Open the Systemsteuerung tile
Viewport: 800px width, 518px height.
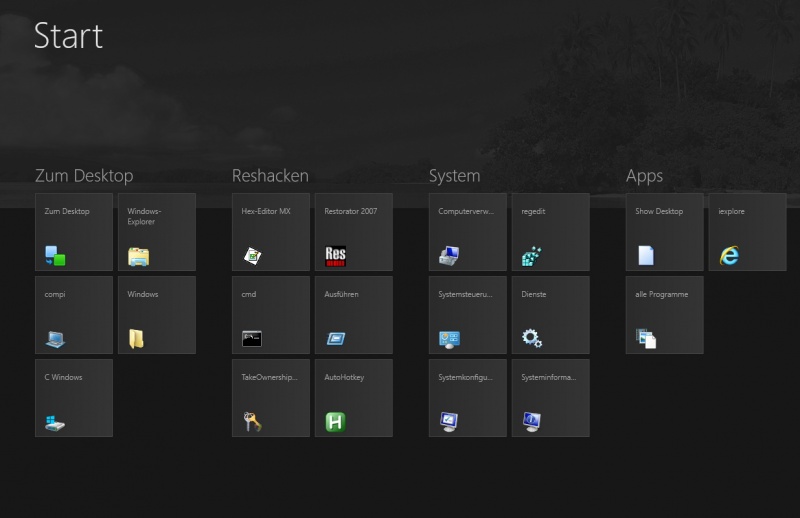468,315
